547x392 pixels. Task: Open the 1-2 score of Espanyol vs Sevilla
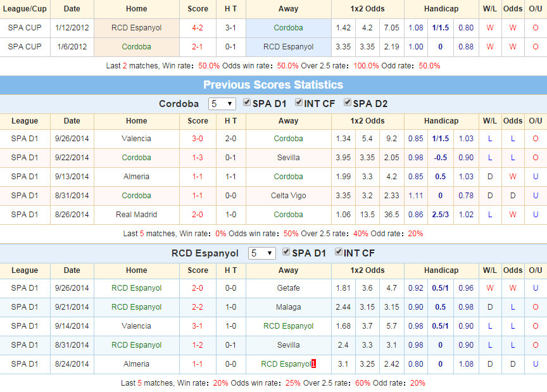pyautogui.click(x=198, y=345)
